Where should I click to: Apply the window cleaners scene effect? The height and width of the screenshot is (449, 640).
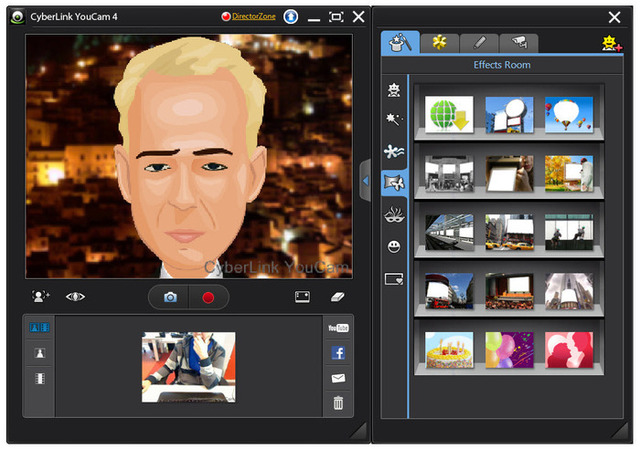tap(569, 232)
